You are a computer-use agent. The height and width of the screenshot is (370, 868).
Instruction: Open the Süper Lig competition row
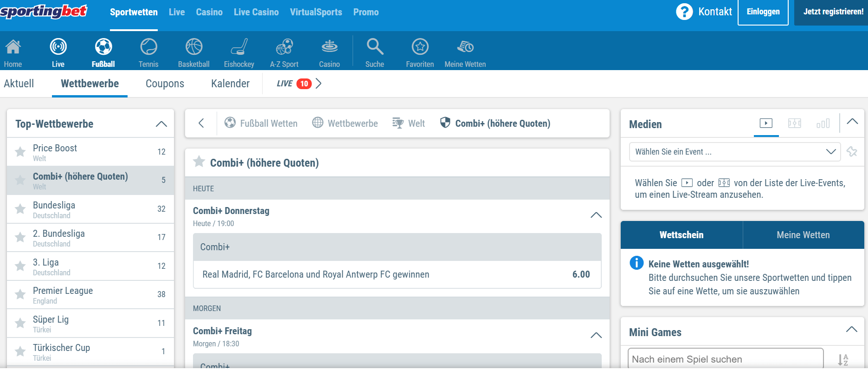pyautogui.click(x=90, y=323)
